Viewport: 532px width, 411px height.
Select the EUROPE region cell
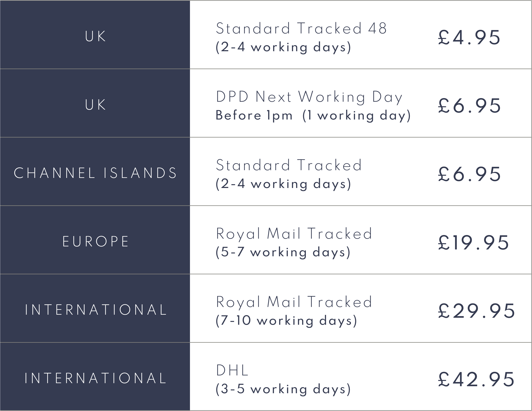(x=95, y=242)
